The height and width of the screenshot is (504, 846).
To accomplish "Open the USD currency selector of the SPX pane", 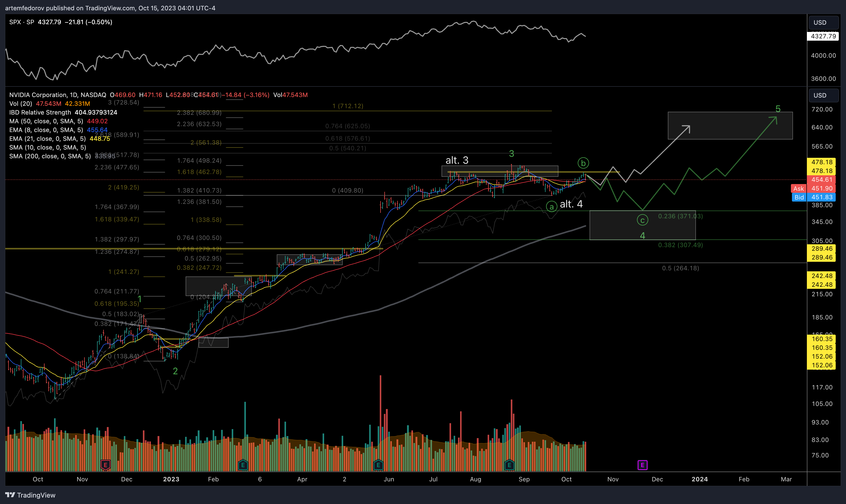I will coord(823,22).
